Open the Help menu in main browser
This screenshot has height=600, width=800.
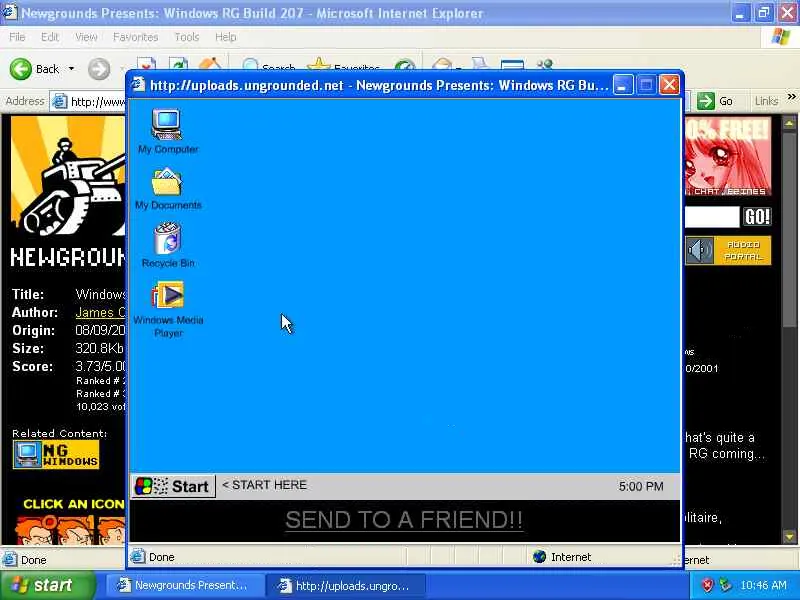(225, 37)
